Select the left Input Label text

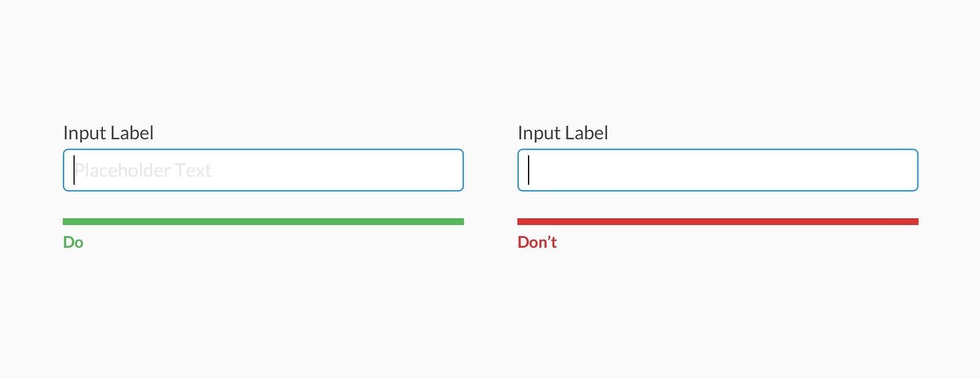coord(108,132)
